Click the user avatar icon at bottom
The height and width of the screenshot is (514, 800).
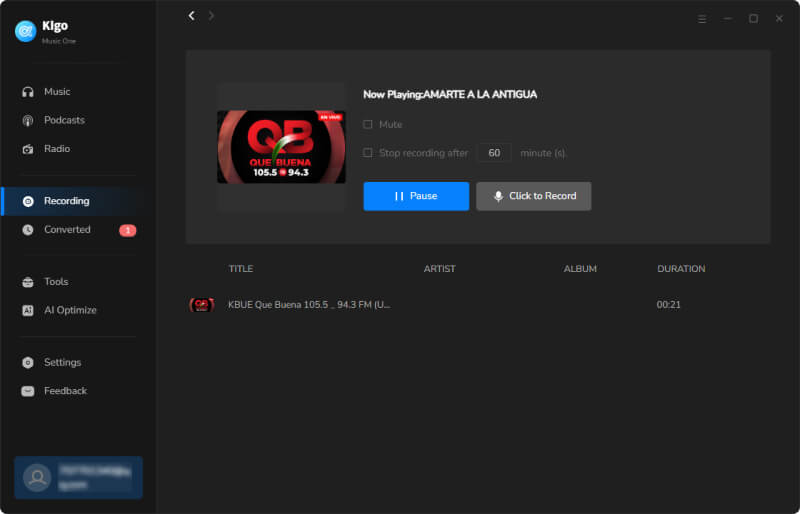37,478
